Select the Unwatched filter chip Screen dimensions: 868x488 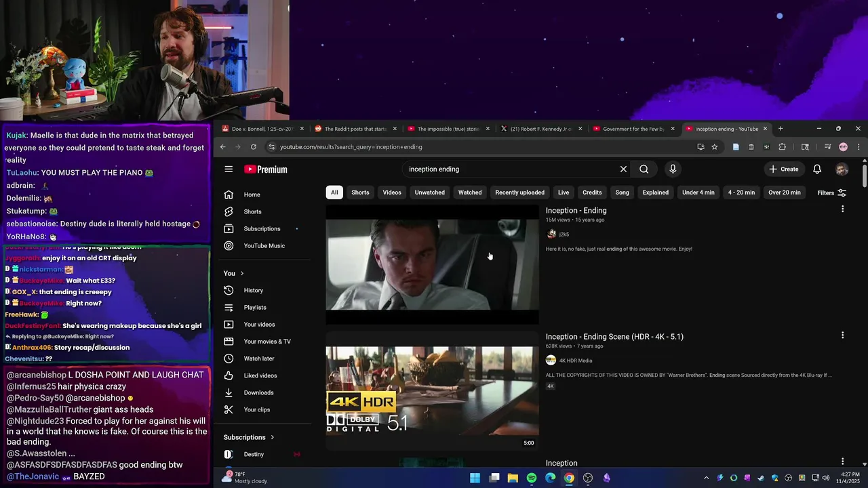click(430, 192)
